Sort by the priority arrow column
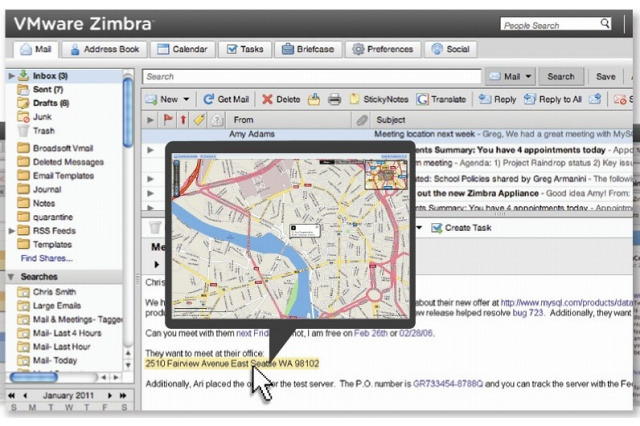This screenshot has height=426, width=640. (183, 120)
